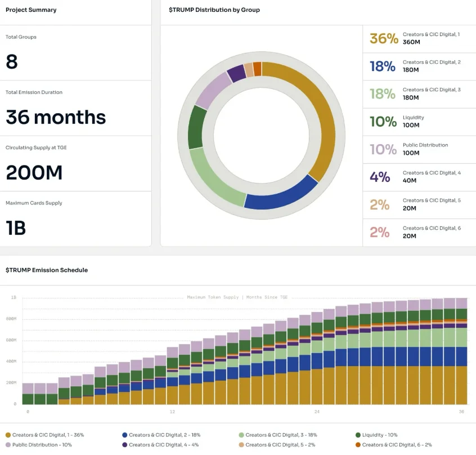
Task: Click the blue "18%" percentage for Digital, 2
Action: pos(383,66)
